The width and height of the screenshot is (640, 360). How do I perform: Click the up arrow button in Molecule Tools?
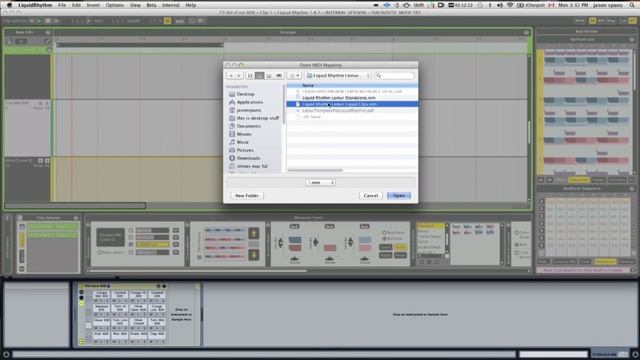click(x=253, y=233)
